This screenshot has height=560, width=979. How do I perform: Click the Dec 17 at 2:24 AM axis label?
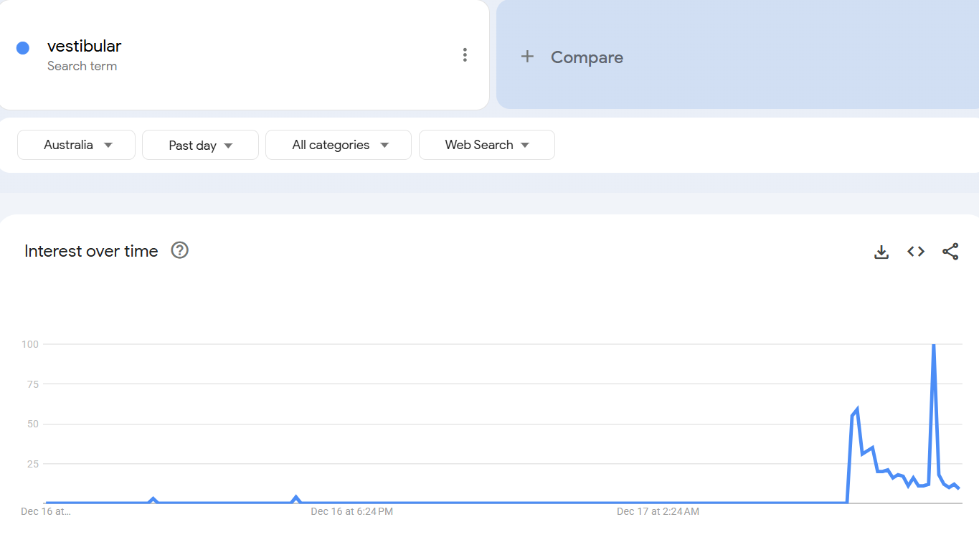click(658, 512)
